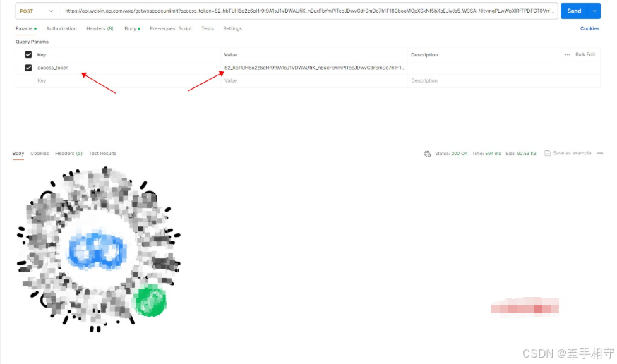The height and width of the screenshot is (364, 617).
Task: Open the Pre-request Script tab
Action: tap(171, 29)
